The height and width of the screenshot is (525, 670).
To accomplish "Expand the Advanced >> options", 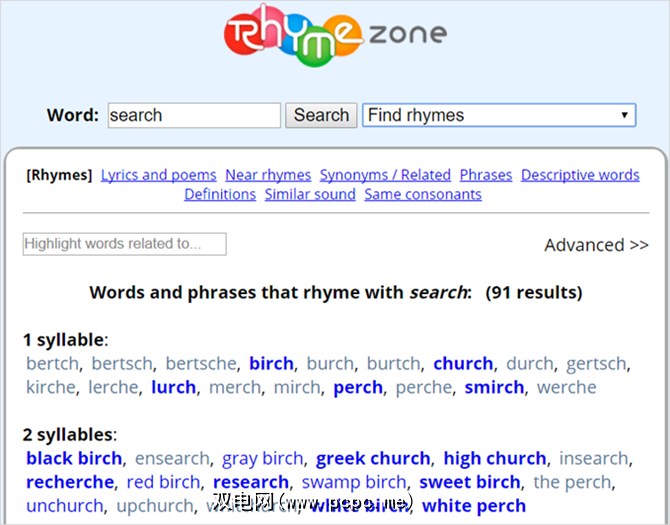I will click(596, 245).
